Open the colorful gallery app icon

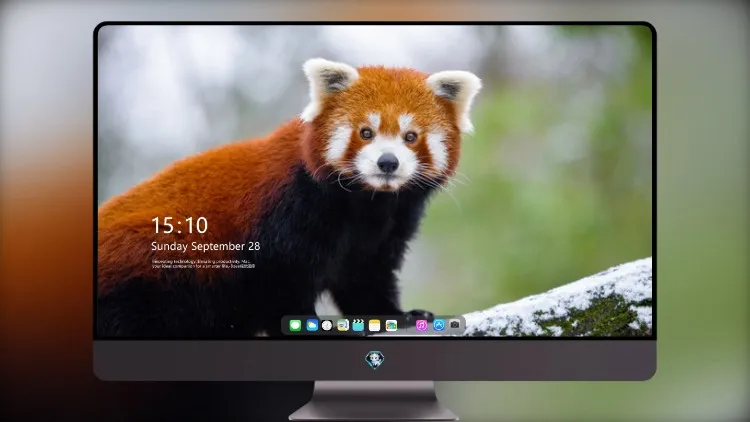(391, 325)
